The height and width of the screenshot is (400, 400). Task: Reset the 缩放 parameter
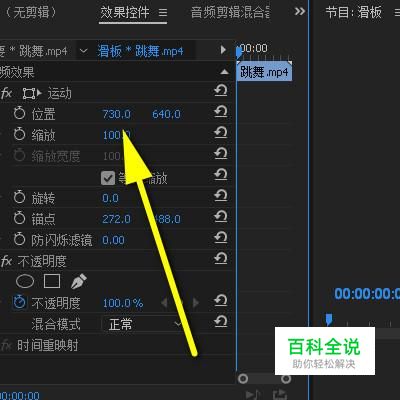pyautogui.click(x=221, y=133)
